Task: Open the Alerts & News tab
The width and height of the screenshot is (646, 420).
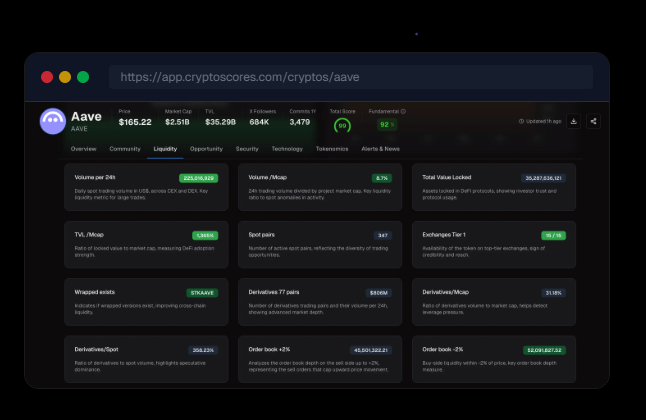Action: click(x=380, y=148)
